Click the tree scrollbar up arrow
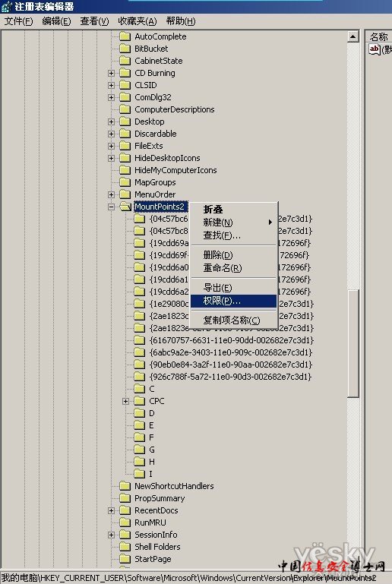The height and width of the screenshot is (584, 392). pyautogui.click(x=352, y=36)
